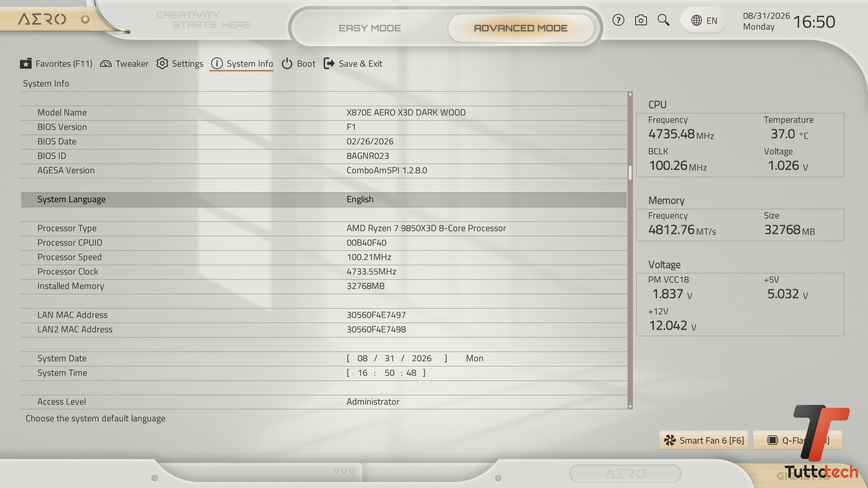Click the system time seconds field 48
This screenshot has width=868, height=488.
[x=411, y=373]
